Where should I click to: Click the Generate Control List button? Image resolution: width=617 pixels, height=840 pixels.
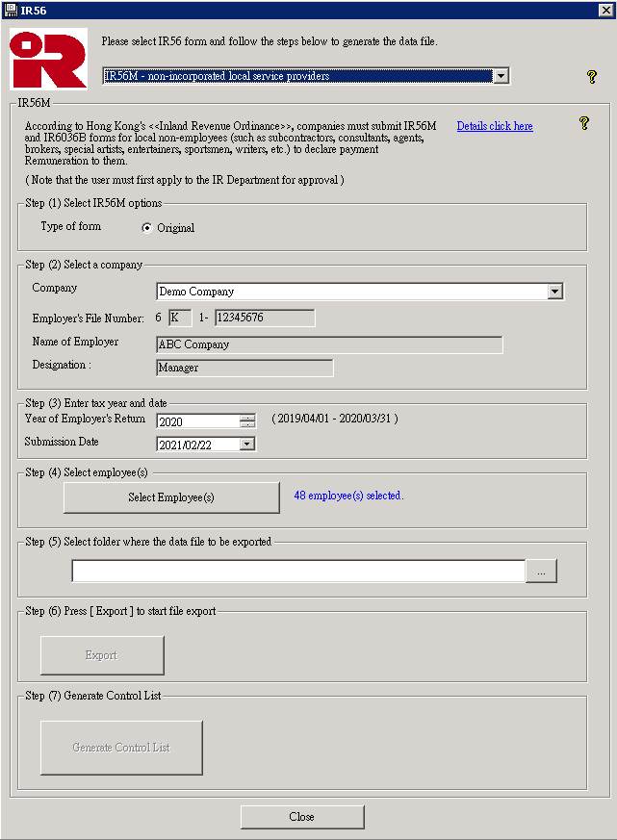(121, 748)
